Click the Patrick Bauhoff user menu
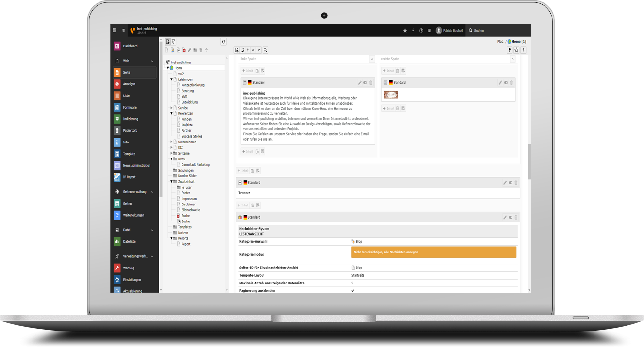644x347 pixels. (449, 31)
